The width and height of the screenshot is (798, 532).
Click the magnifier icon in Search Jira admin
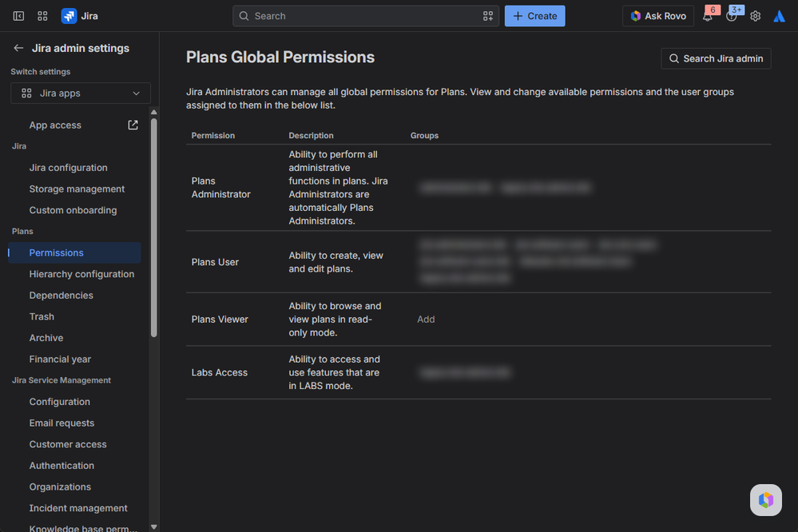(674, 58)
